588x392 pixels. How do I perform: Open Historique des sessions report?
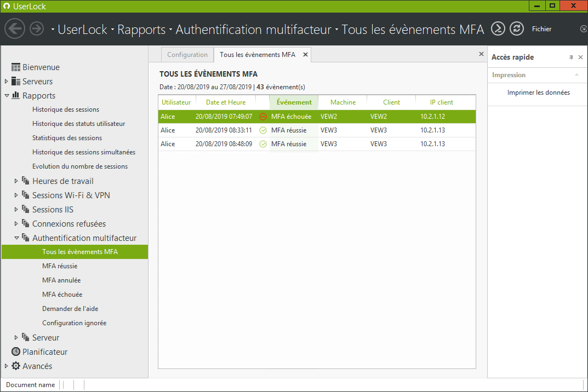coord(66,109)
